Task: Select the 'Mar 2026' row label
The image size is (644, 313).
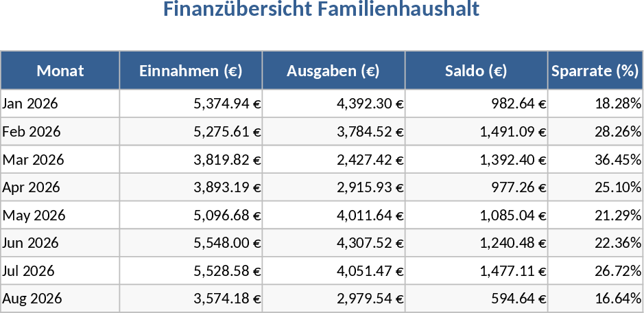Action: point(34,160)
